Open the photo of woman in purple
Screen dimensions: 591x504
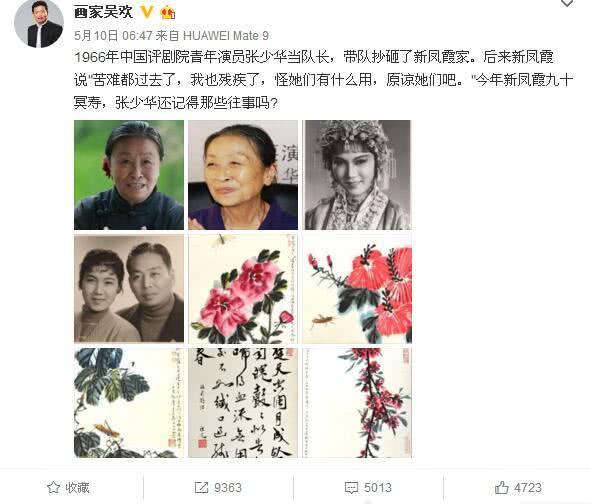tap(243, 175)
